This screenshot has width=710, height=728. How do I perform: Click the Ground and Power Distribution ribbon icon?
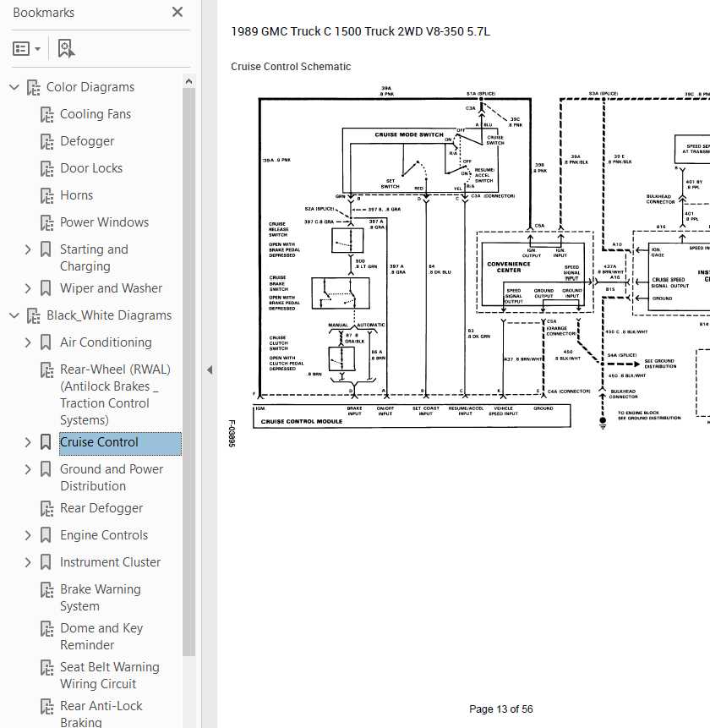coord(46,469)
